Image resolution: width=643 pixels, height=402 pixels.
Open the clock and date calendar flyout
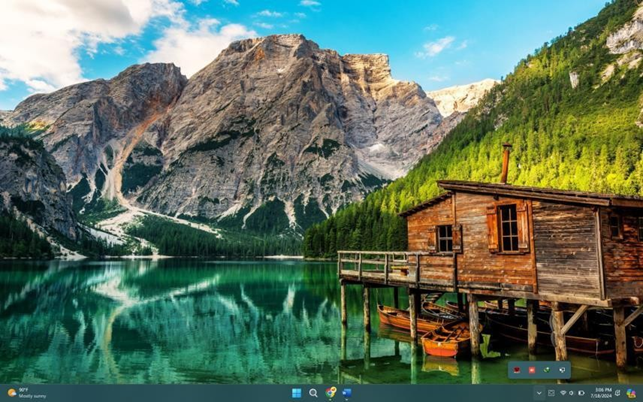(603, 393)
